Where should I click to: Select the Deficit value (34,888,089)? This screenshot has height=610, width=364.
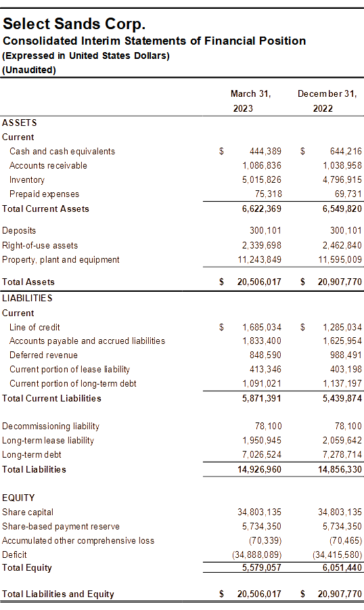pyautogui.click(x=256, y=554)
